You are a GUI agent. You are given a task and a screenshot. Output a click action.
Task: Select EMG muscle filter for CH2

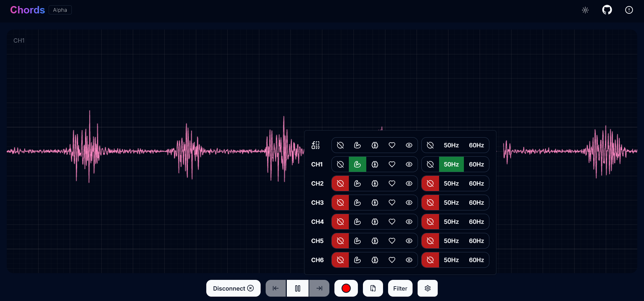tap(358, 184)
